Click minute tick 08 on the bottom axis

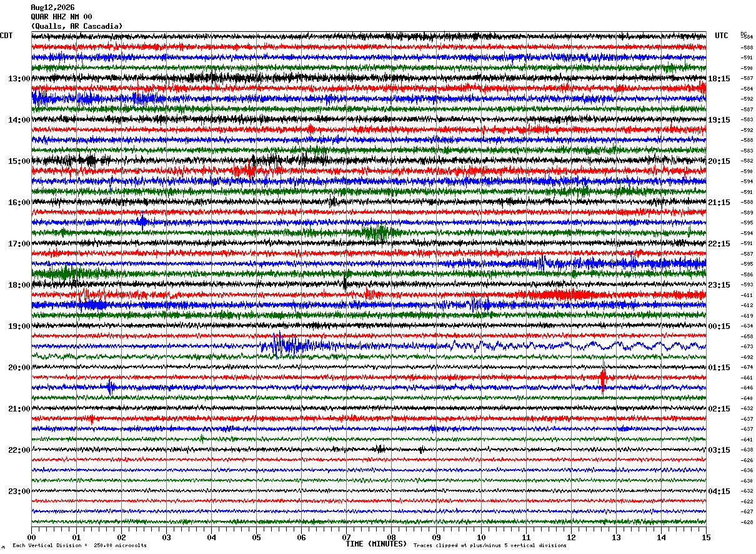point(391,537)
